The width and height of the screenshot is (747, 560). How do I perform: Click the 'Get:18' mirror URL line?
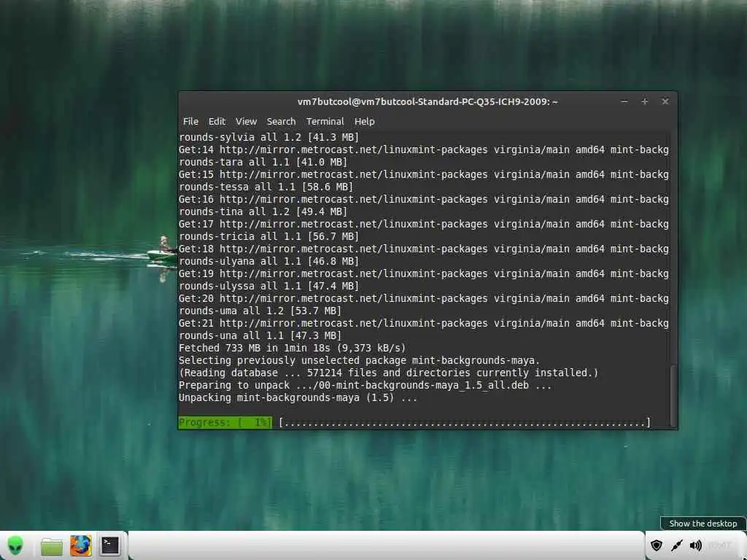(x=424, y=249)
